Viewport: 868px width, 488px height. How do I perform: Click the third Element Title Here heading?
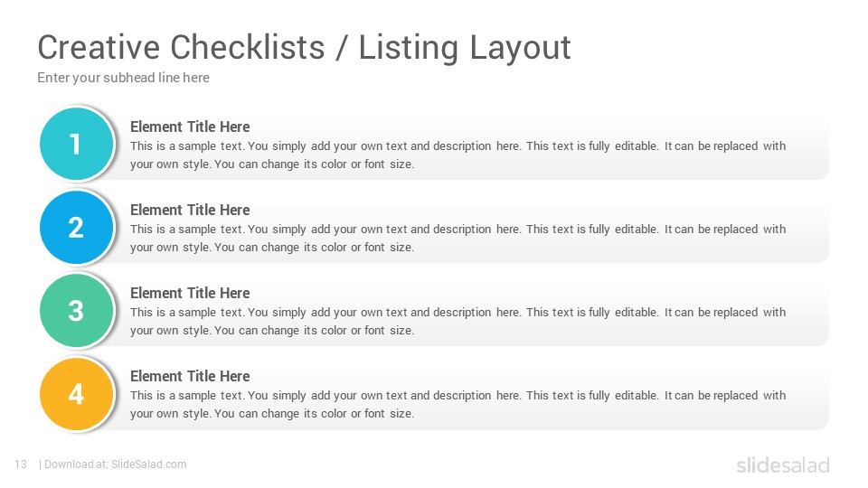pos(190,293)
